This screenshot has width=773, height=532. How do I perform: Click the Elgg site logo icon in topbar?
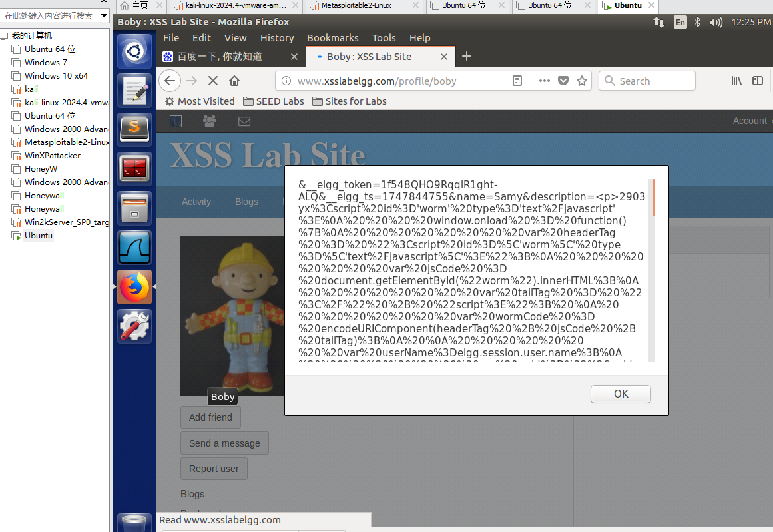(176, 121)
